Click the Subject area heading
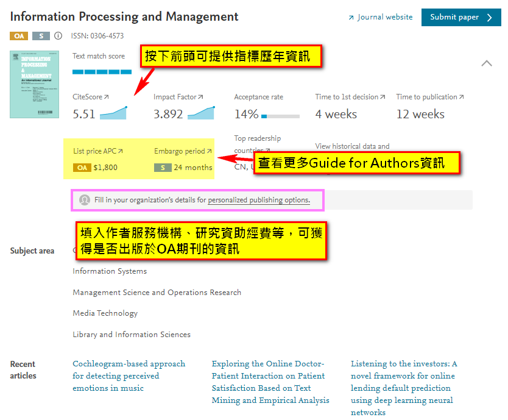The width and height of the screenshot is (508, 420). (32, 251)
